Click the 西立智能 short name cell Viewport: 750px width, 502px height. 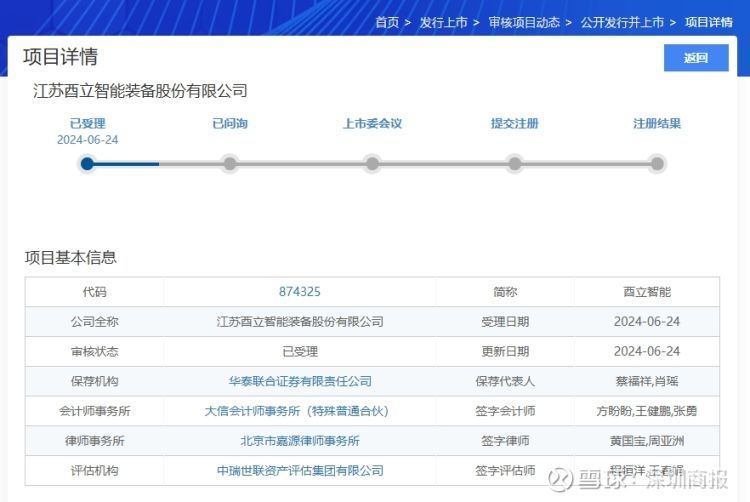point(647,292)
